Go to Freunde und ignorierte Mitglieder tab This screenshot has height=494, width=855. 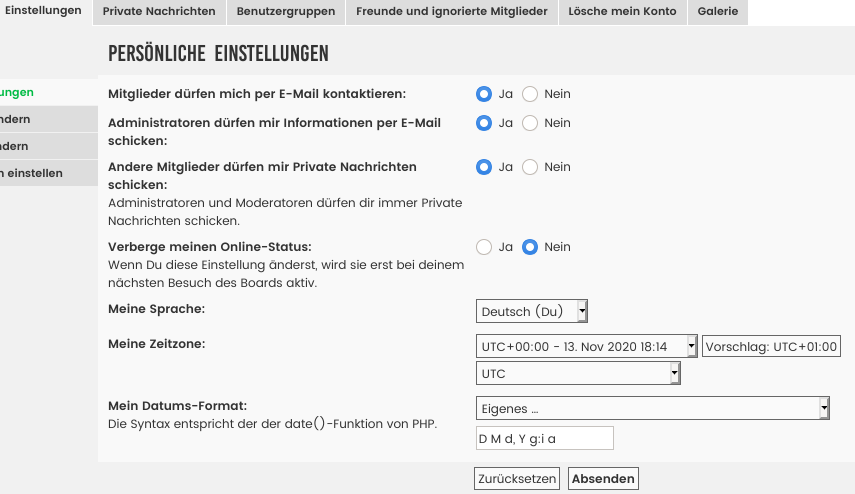[452, 12]
